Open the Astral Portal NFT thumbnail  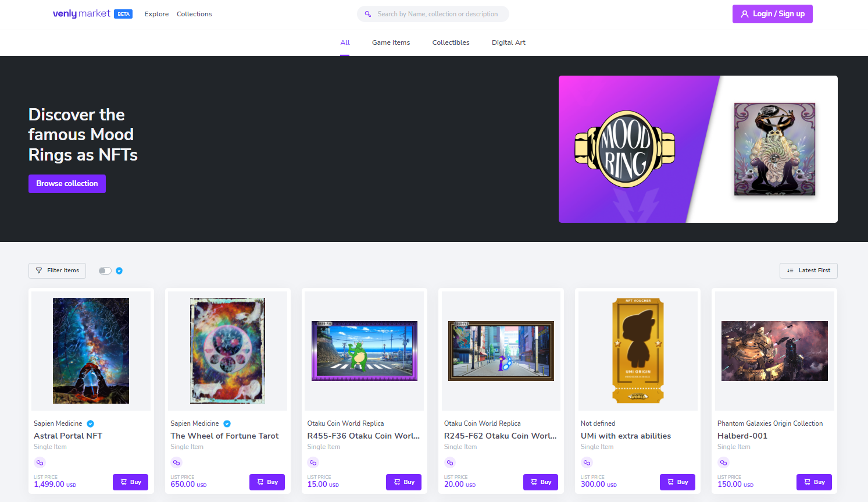click(x=91, y=351)
